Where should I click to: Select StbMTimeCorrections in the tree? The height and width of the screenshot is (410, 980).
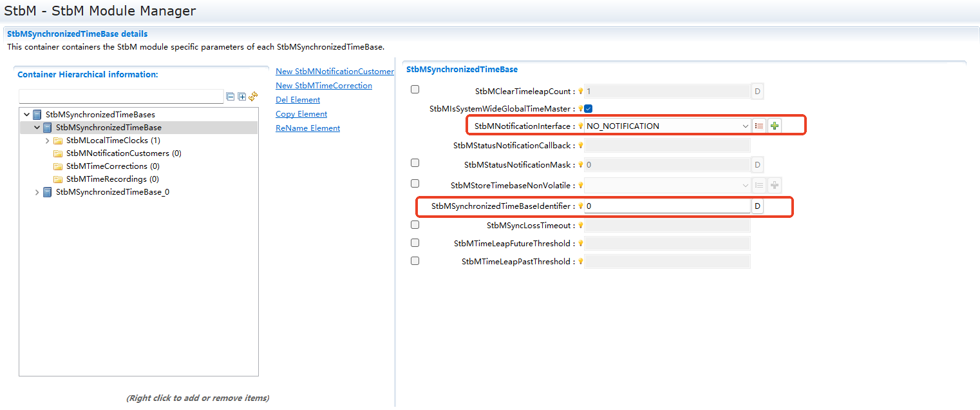click(107, 166)
